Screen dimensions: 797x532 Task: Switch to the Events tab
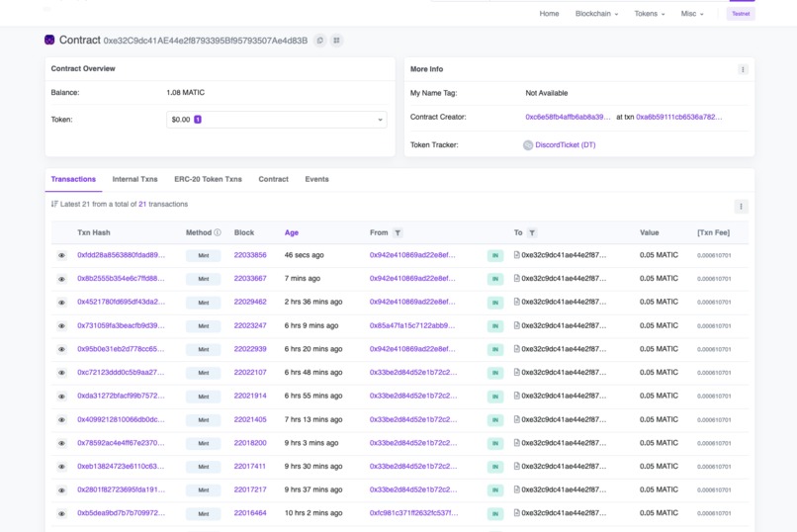(316, 179)
